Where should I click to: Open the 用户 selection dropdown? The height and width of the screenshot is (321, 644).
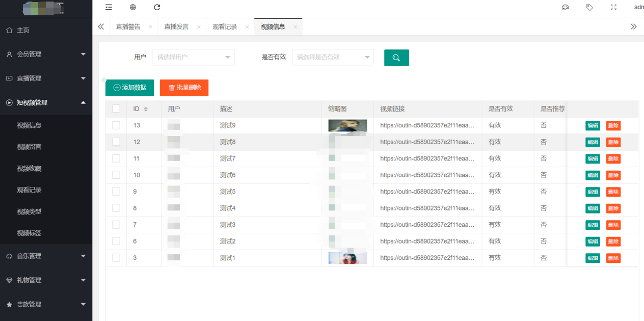tap(194, 57)
